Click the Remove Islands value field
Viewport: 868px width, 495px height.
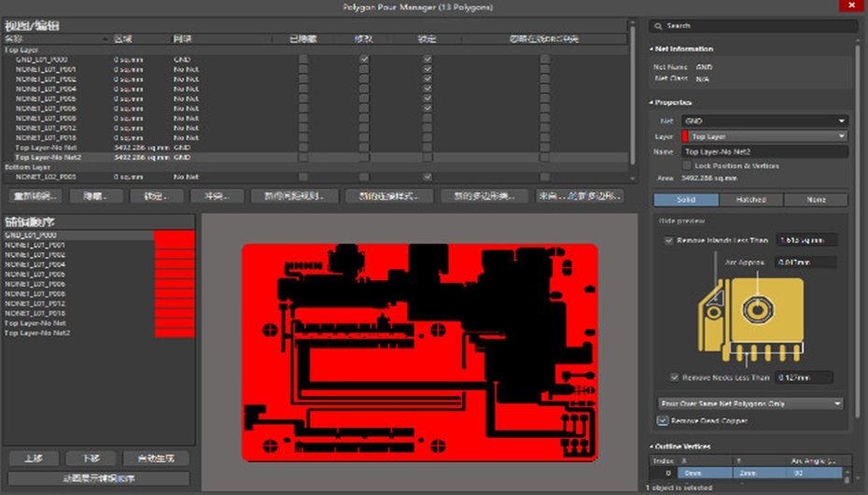tap(806, 240)
